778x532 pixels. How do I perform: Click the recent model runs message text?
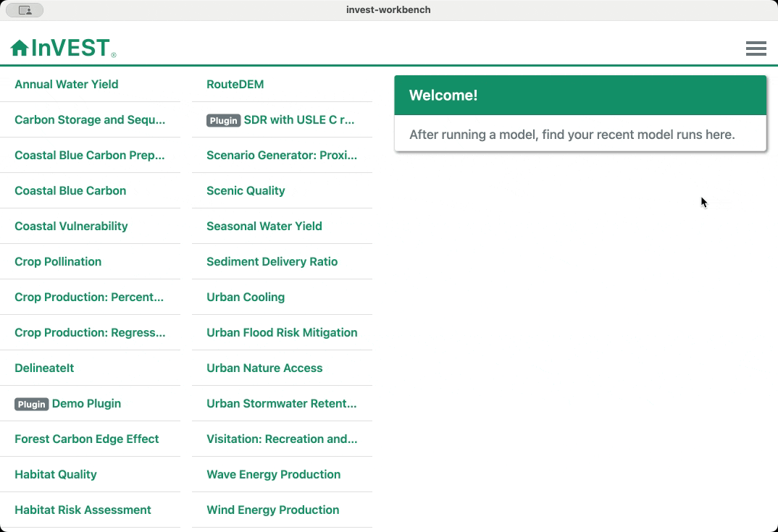coord(572,135)
